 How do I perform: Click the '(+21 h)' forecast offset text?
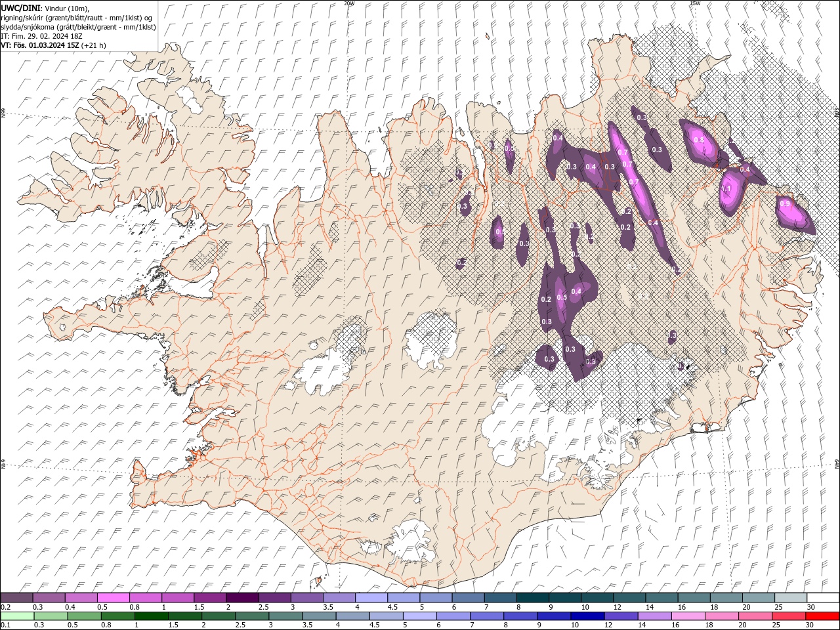coord(94,45)
